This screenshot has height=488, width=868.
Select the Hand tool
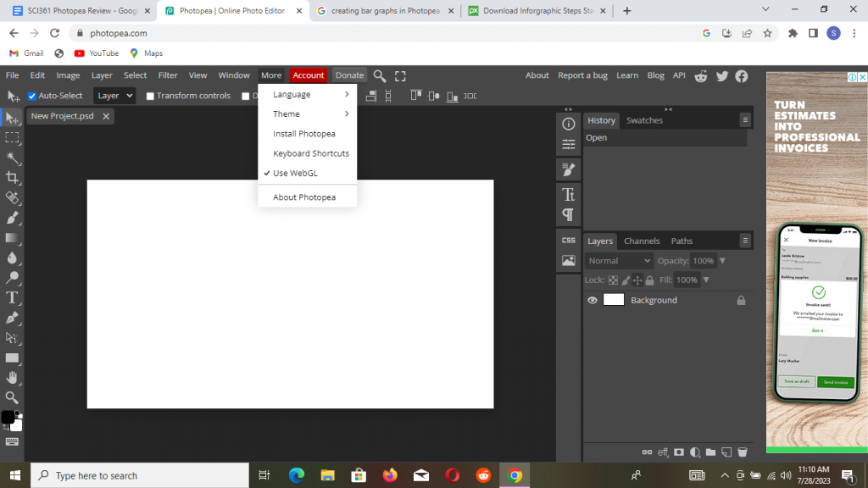13,378
